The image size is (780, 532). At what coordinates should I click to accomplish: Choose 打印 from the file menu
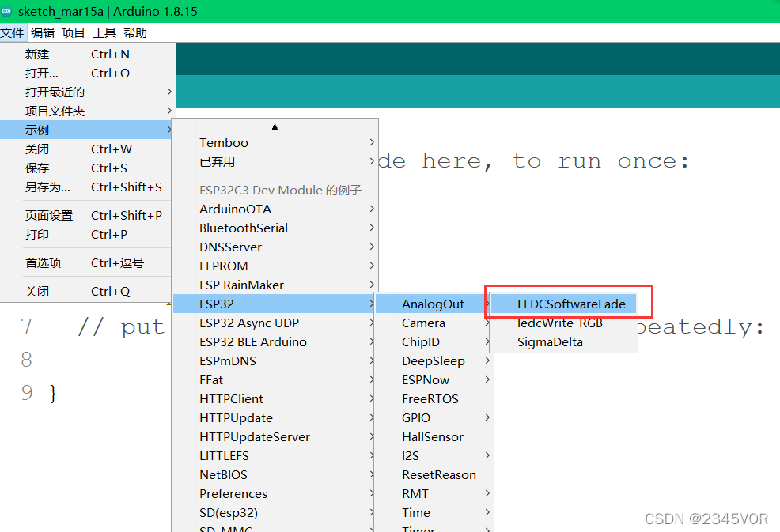click(86, 234)
